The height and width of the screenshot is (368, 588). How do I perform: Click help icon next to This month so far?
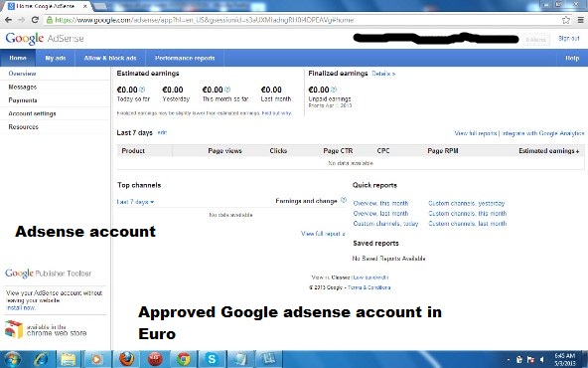tap(227, 90)
